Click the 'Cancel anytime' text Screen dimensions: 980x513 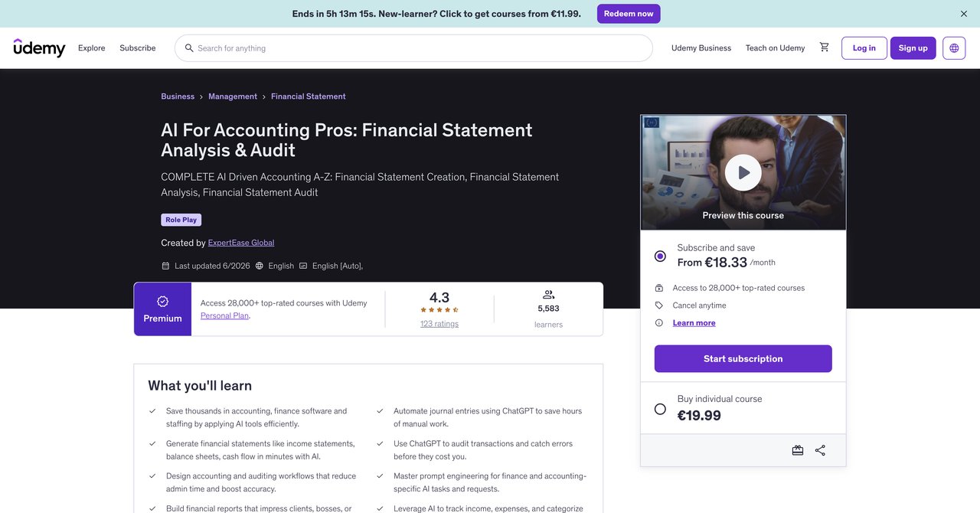point(700,306)
